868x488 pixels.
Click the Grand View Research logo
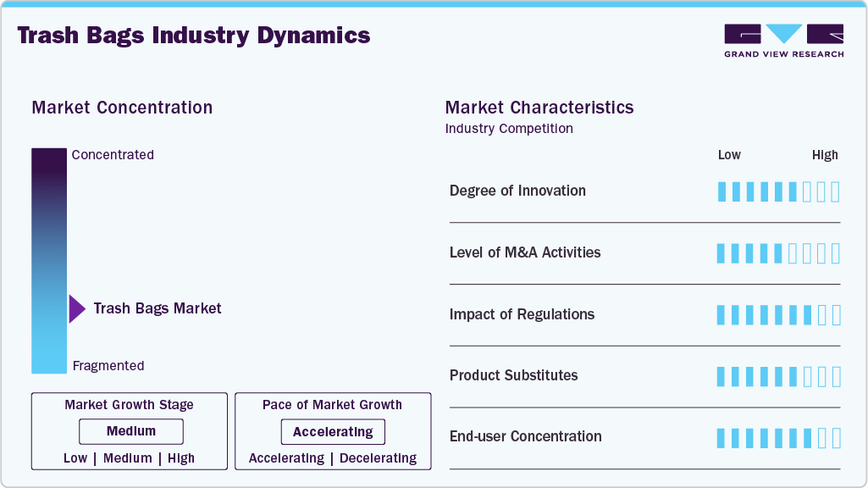[783, 40]
